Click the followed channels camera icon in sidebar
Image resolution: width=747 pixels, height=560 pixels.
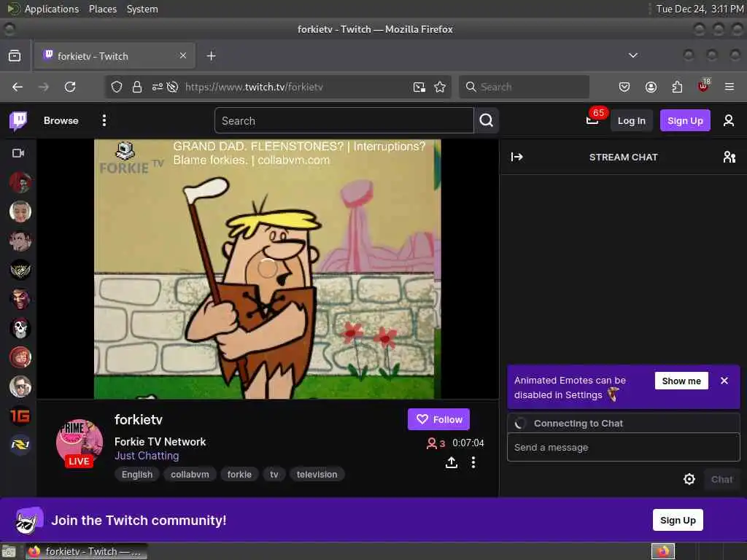click(x=18, y=153)
